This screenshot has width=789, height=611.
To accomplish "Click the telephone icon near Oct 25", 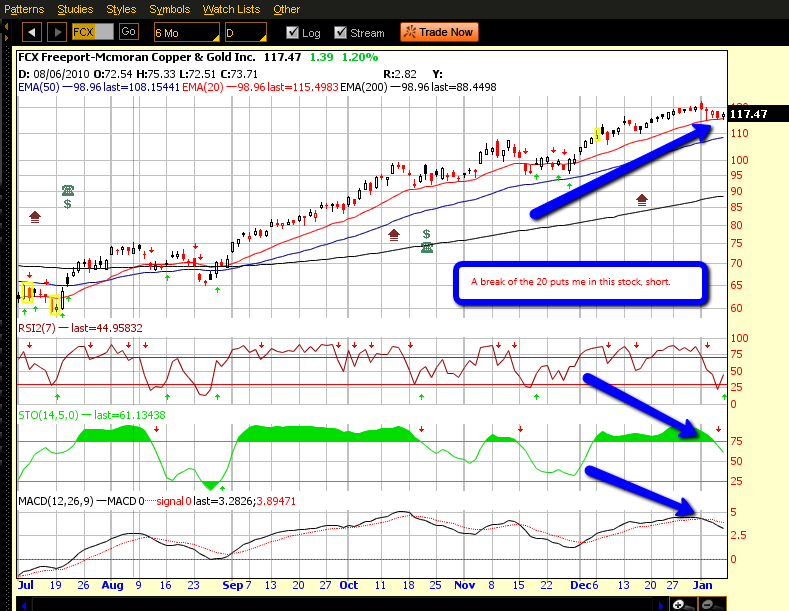I will click(427, 248).
